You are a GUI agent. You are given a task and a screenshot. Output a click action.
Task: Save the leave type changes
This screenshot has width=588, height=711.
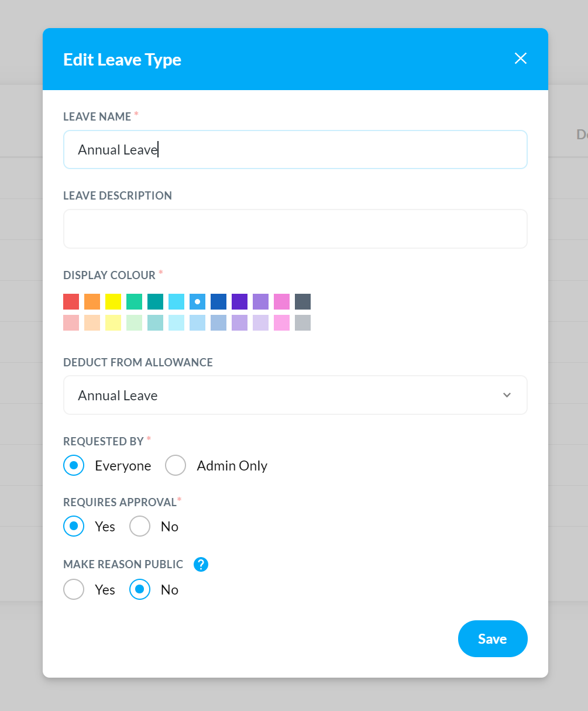click(493, 639)
